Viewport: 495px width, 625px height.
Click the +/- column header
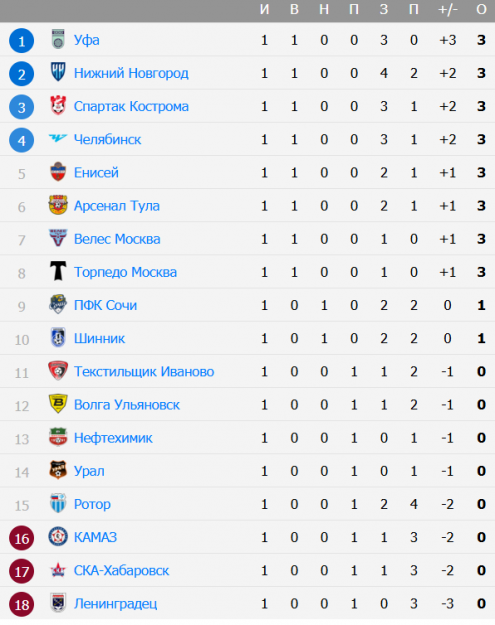click(448, 9)
